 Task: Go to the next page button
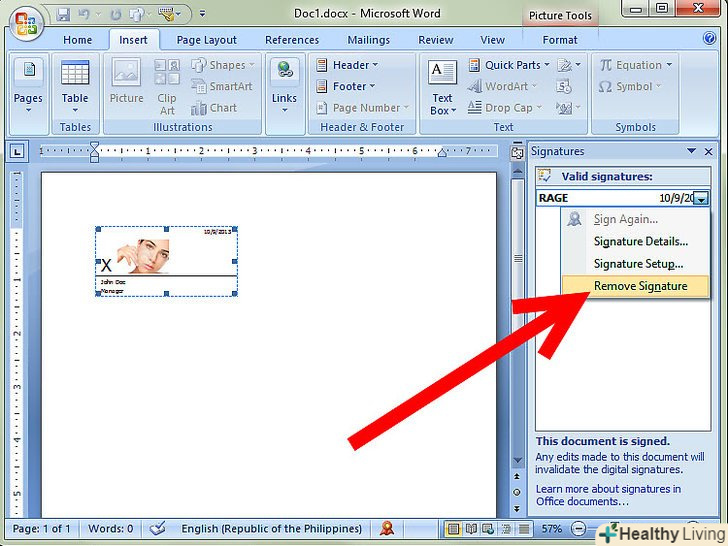(517, 509)
